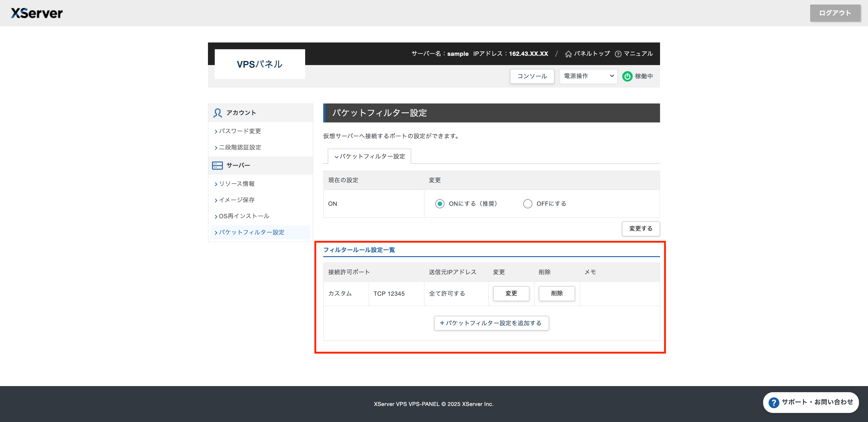Screen dimensions: 868x422
Task: Select the ONにする（推奨）radio button
Action: [439, 204]
